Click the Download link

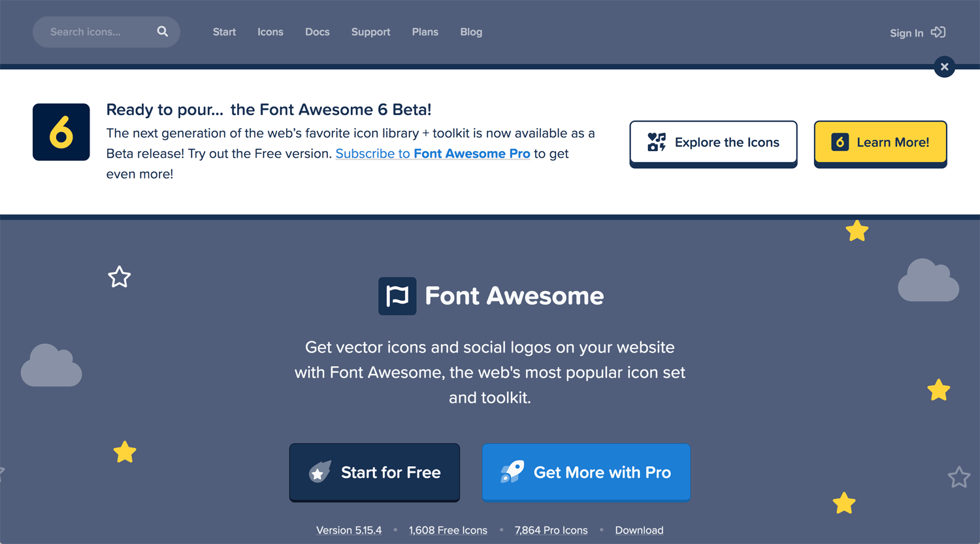pos(639,530)
